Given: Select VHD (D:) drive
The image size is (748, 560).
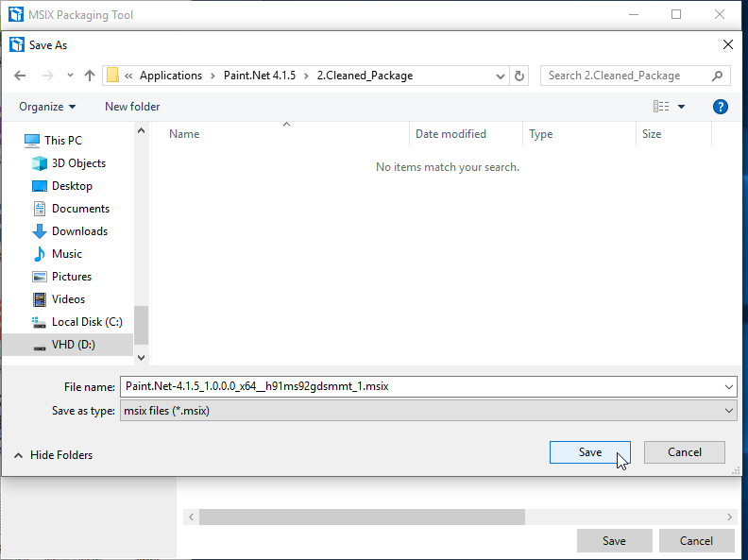Looking at the screenshot, I should point(73,345).
